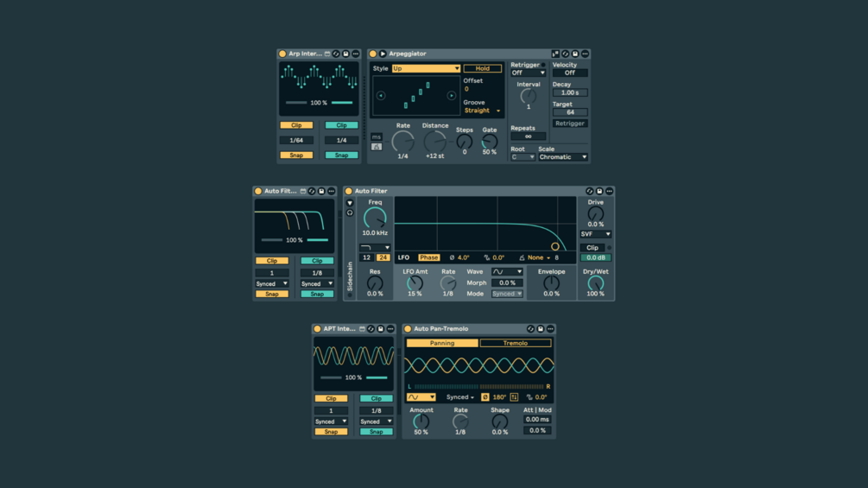Toggle the Auto Pan-Tremolo device activator
This screenshot has width=868, height=488.
pos(408,329)
